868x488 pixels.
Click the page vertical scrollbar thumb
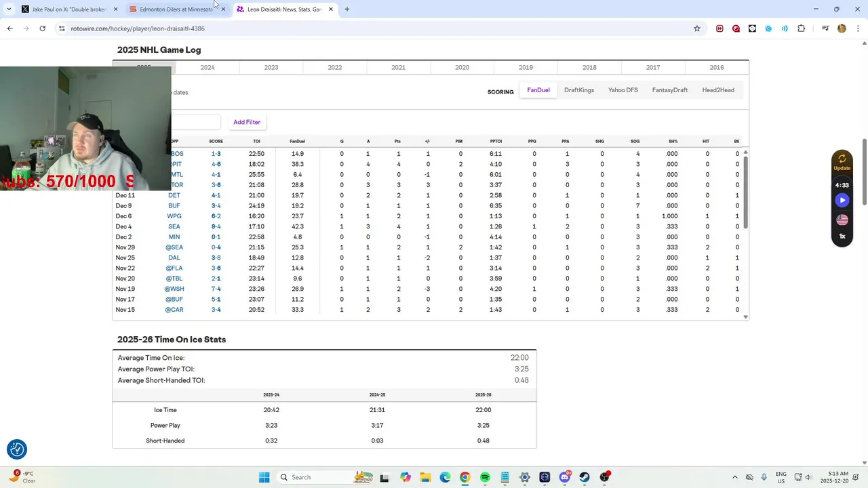coord(864,174)
